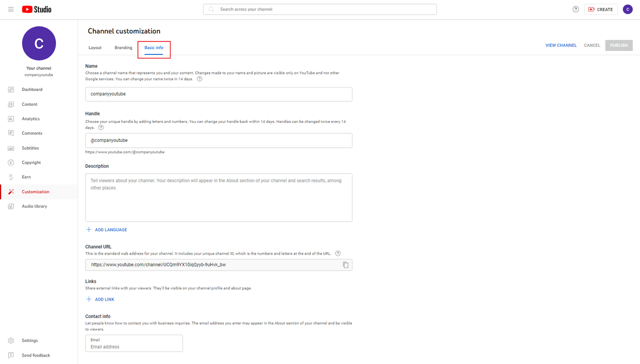640x364 pixels.
Task: Go to the Comments section
Action: [32, 133]
